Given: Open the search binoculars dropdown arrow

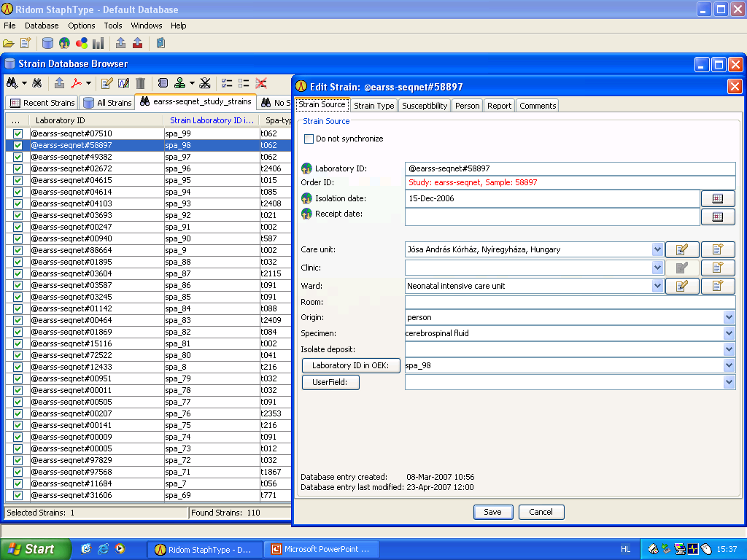Looking at the screenshot, I should pos(24,83).
